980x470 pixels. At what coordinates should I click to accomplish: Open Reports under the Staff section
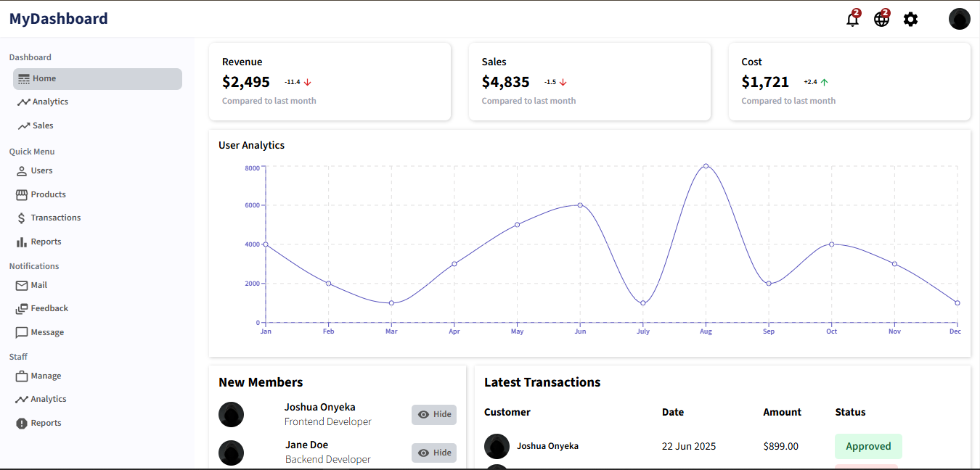point(45,423)
